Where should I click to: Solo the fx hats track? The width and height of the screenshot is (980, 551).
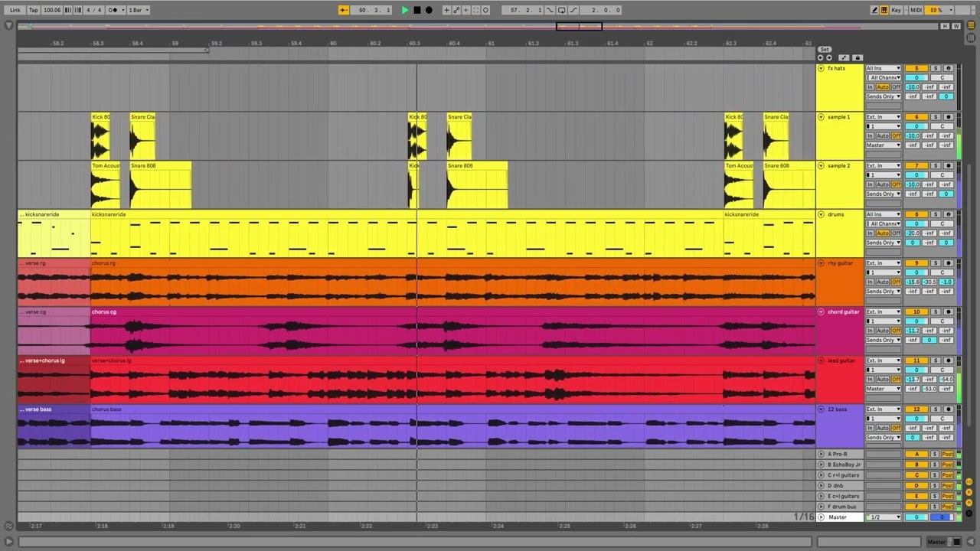tap(935, 68)
